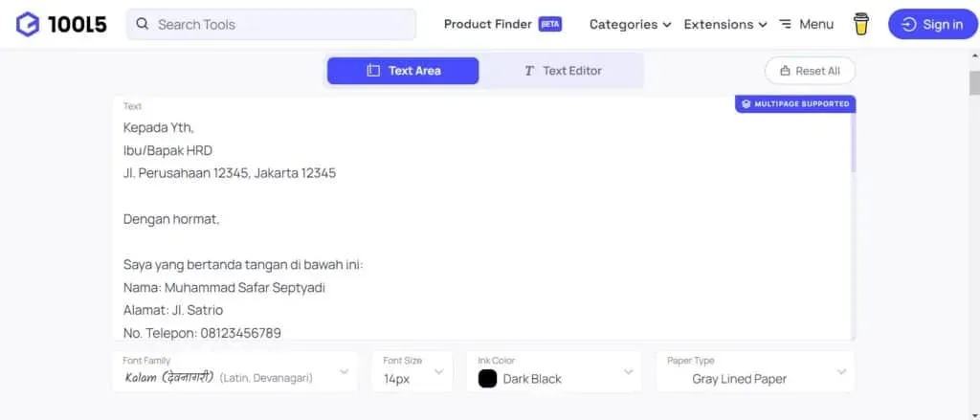980x420 pixels.
Task: Switch to the Text Editor tab
Action: 562,71
